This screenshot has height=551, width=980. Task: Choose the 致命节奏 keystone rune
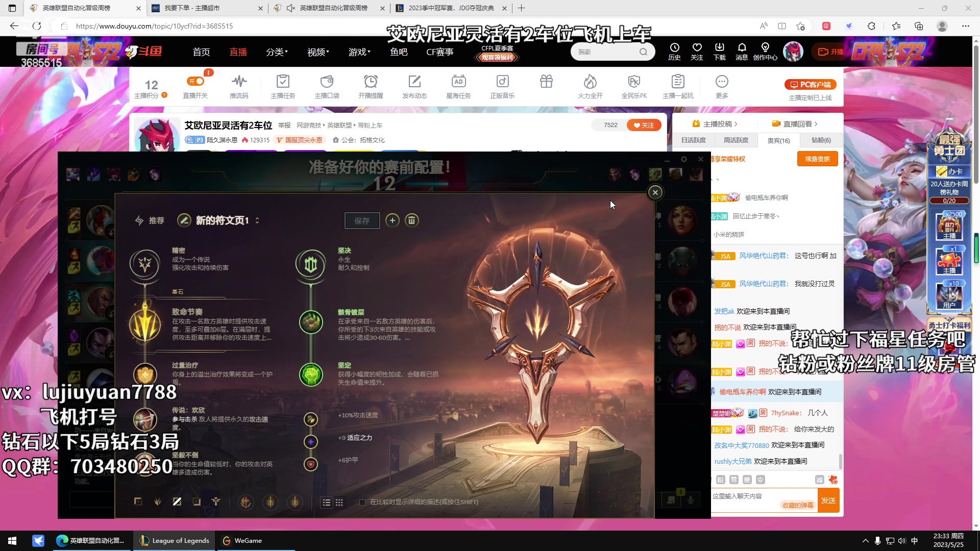point(145,323)
